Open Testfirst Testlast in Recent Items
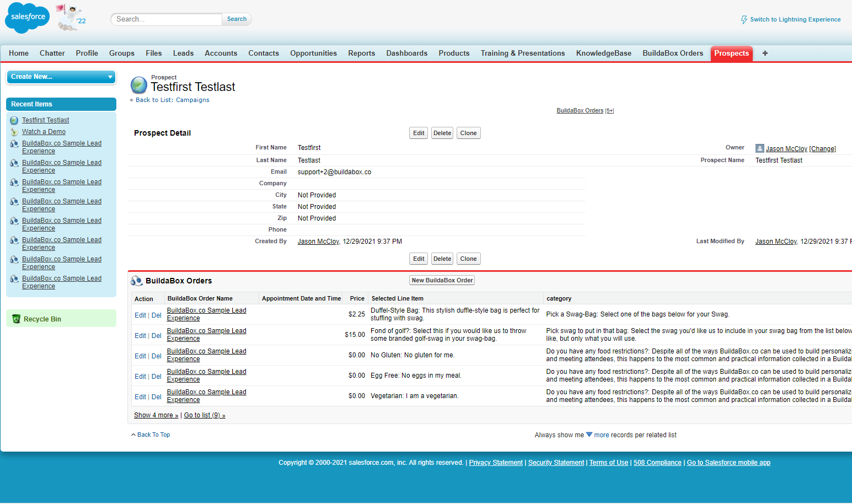The width and height of the screenshot is (852, 504). pyautogui.click(x=45, y=120)
